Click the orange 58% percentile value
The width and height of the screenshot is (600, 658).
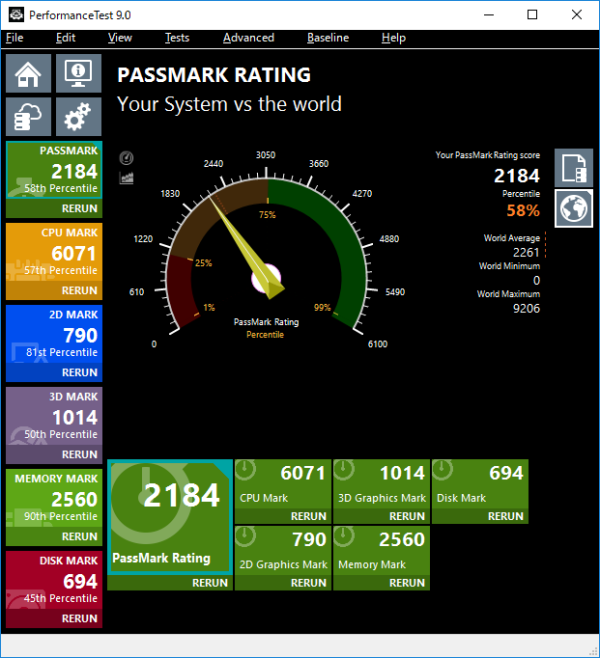523,210
